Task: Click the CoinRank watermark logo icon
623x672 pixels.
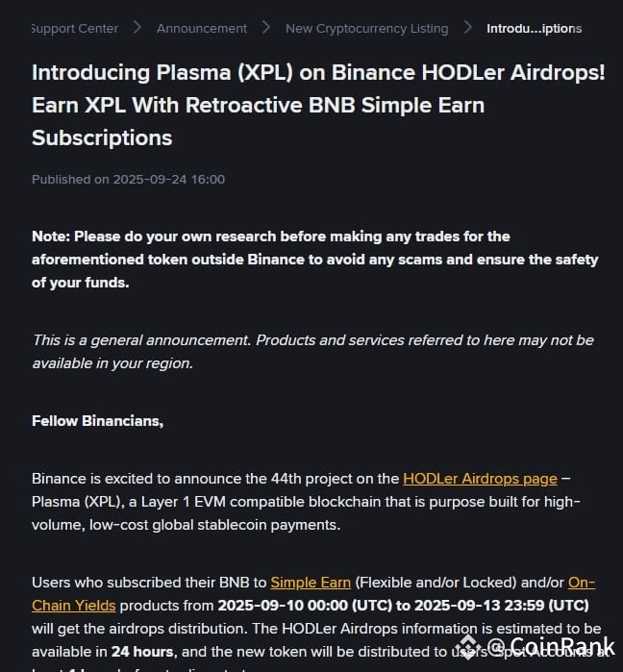Action: coord(468,647)
